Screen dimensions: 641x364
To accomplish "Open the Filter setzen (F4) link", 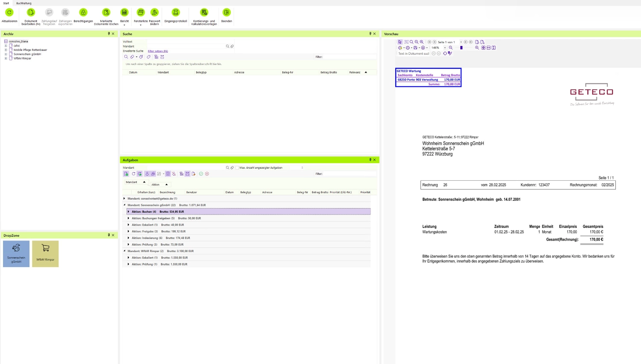I will click(x=158, y=51).
